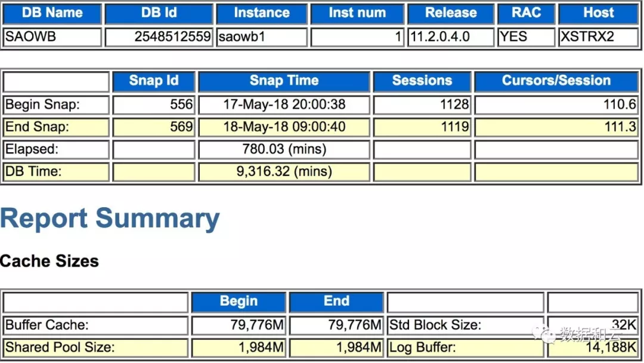Click the RAC value YES

pos(513,37)
